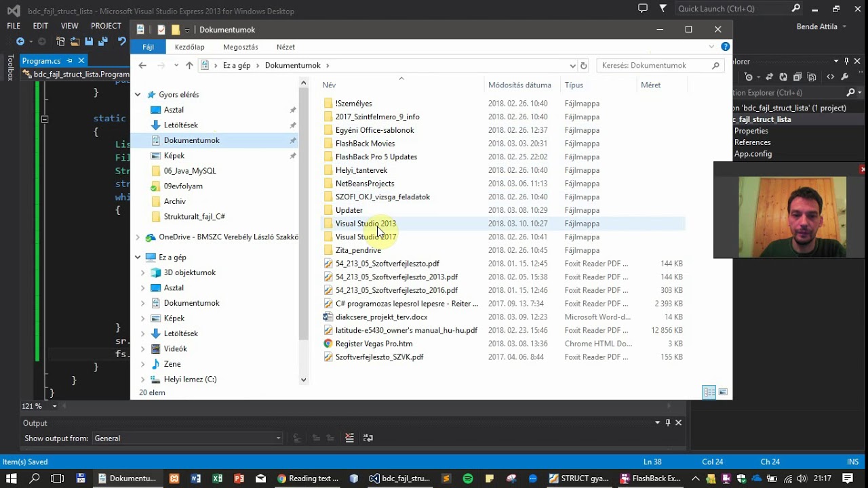Open Visual Studio EDIT menu

[41, 26]
